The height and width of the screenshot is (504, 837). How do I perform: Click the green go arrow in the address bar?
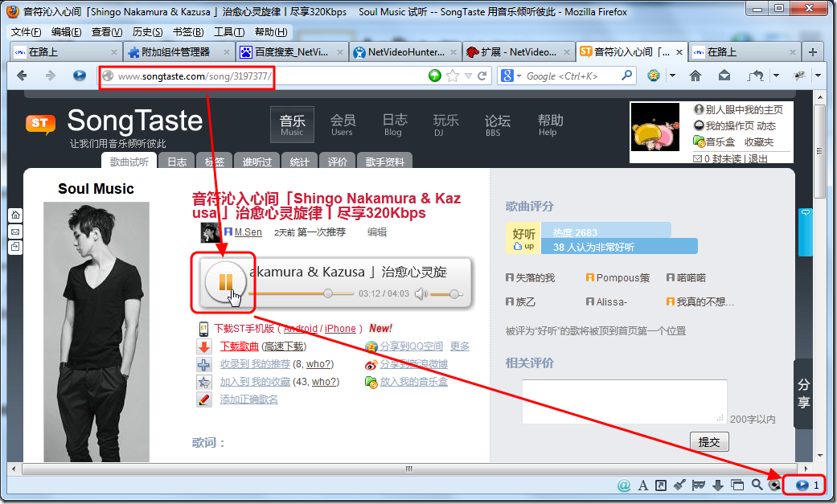[435, 76]
